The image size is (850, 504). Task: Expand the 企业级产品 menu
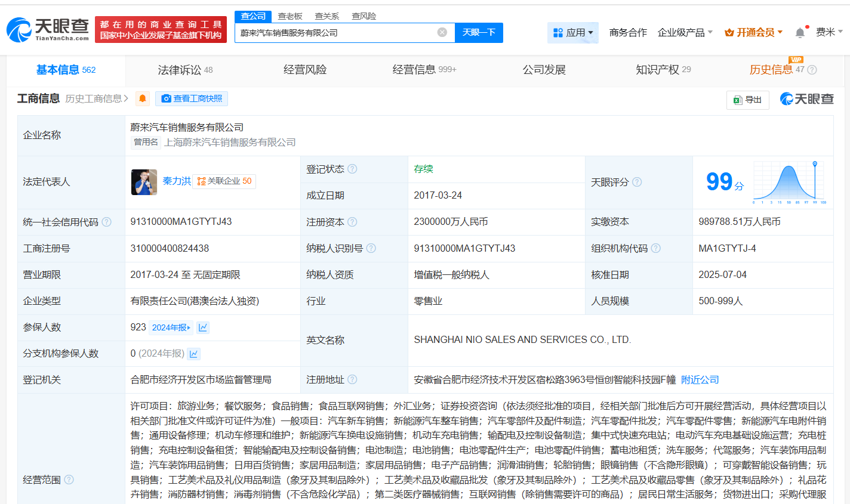685,32
